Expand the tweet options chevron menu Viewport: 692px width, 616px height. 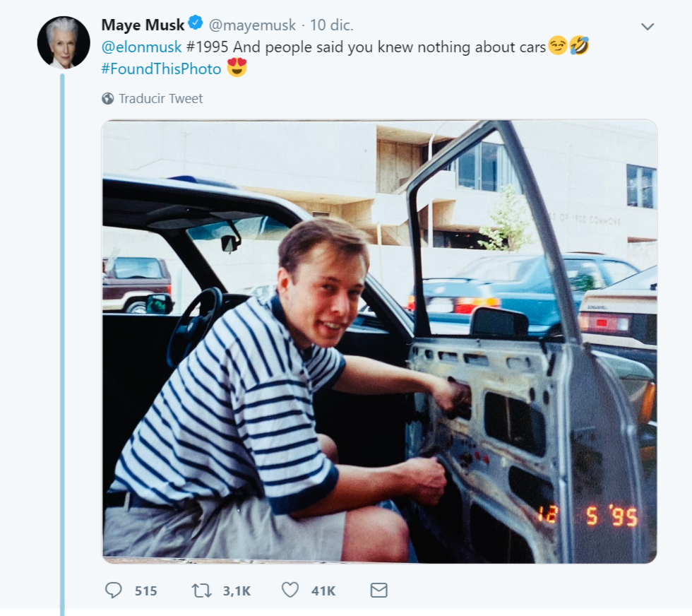pyautogui.click(x=648, y=27)
